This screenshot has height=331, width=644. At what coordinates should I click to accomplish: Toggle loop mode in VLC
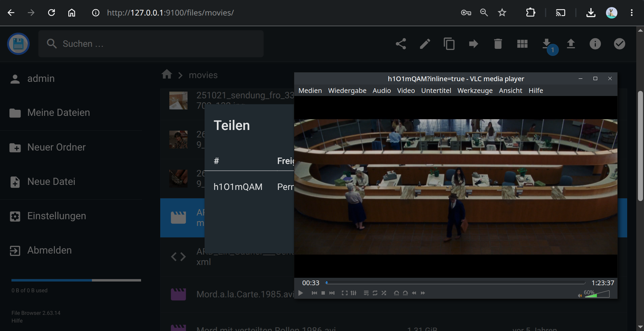point(375,293)
